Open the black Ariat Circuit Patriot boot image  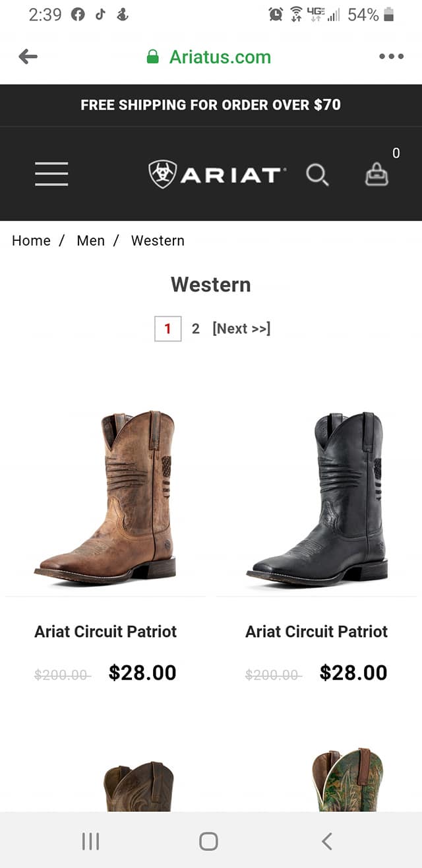coord(316,497)
